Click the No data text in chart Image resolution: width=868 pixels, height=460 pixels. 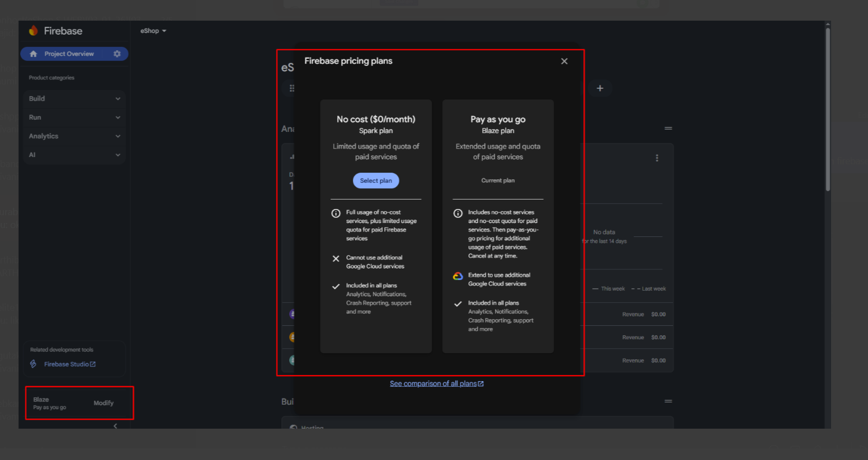click(x=604, y=232)
